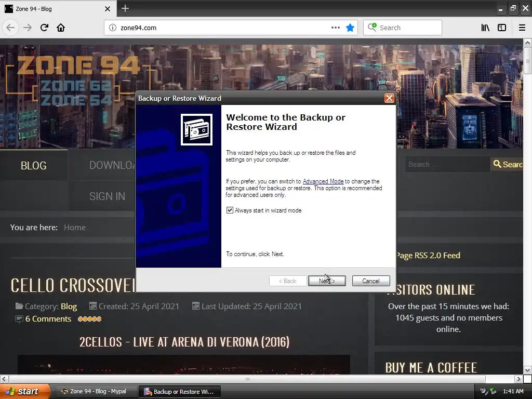
Task: Go back using the browser back arrow
Action: tap(10, 28)
